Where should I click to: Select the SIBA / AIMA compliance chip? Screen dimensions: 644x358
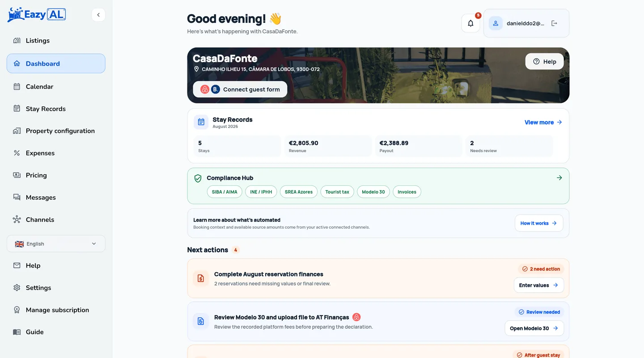coord(225,192)
